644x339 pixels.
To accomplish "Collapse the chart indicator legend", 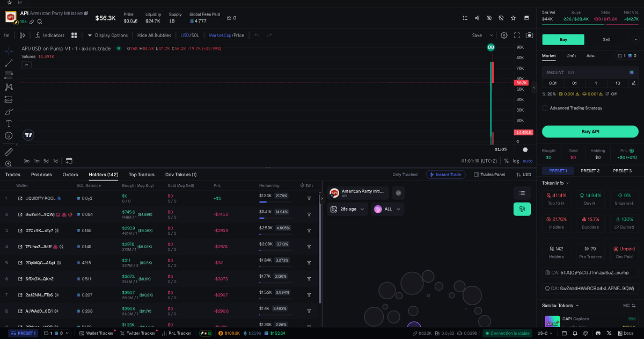I will click(x=26, y=64).
